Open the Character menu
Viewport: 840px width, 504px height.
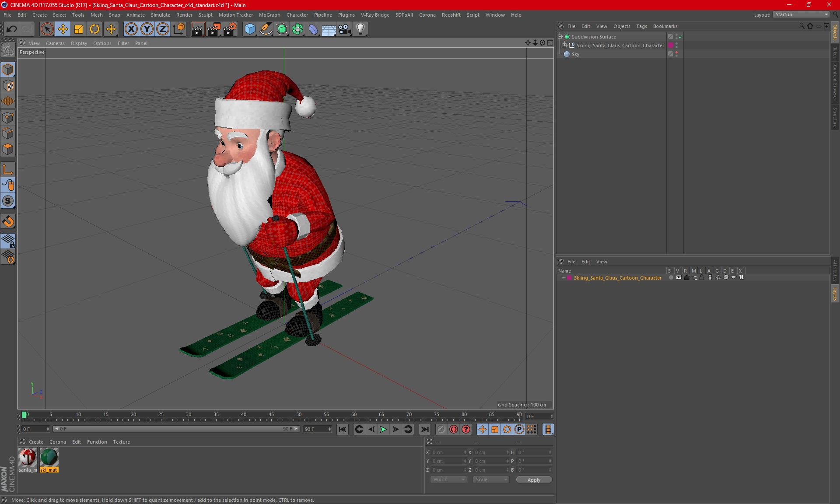(x=297, y=15)
